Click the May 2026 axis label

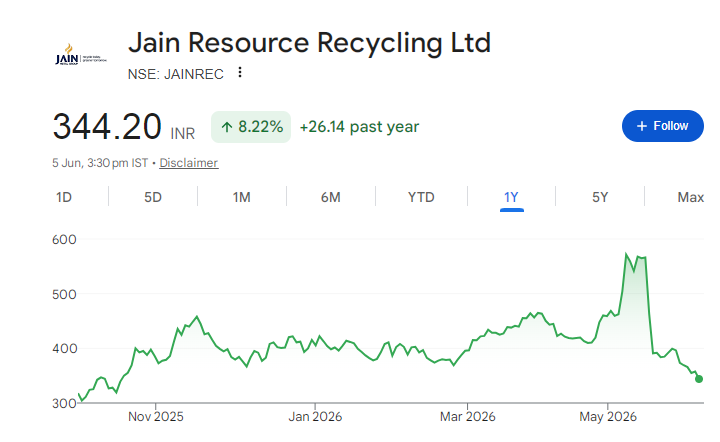click(608, 417)
